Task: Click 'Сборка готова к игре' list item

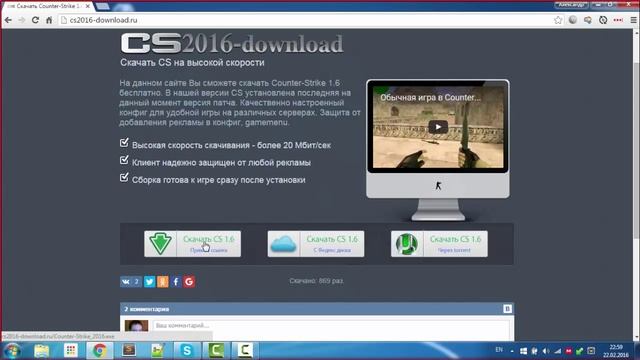Action: click(x=218, y=180)
